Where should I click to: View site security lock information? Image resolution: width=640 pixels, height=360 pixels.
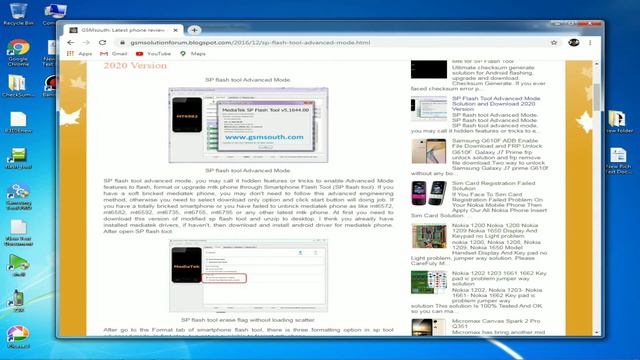tap(122, 42)
